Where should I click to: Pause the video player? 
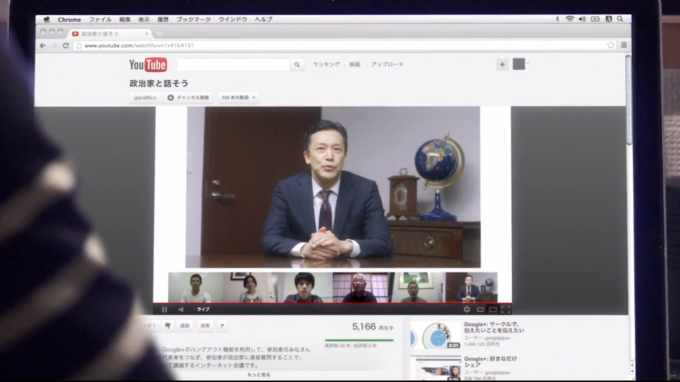tap(164, 310)
